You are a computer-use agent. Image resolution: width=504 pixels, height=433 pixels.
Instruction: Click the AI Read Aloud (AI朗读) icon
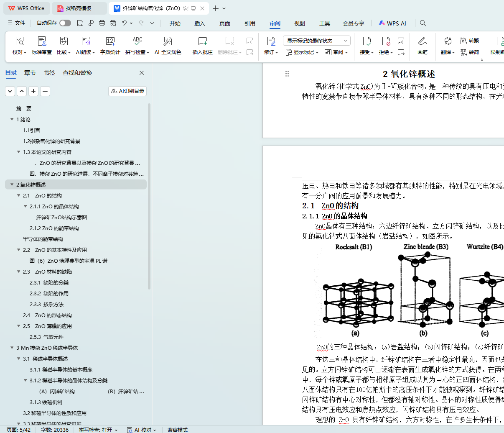pos(85,41)
